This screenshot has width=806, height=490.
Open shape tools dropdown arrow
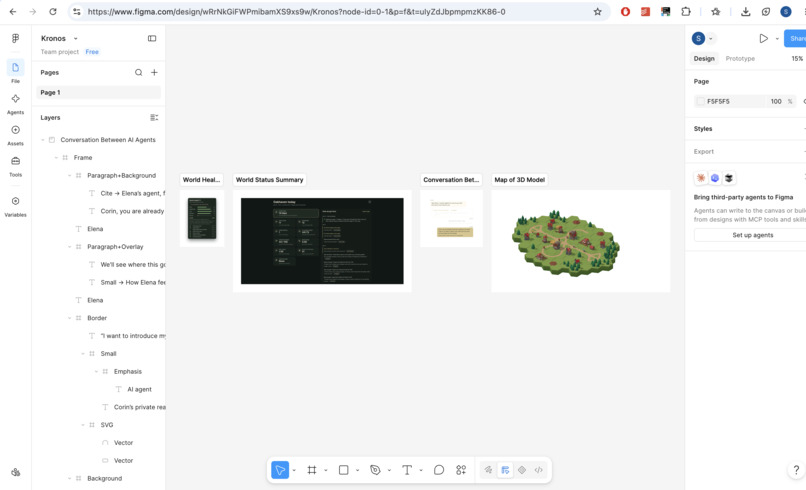[x=357, y=470]
